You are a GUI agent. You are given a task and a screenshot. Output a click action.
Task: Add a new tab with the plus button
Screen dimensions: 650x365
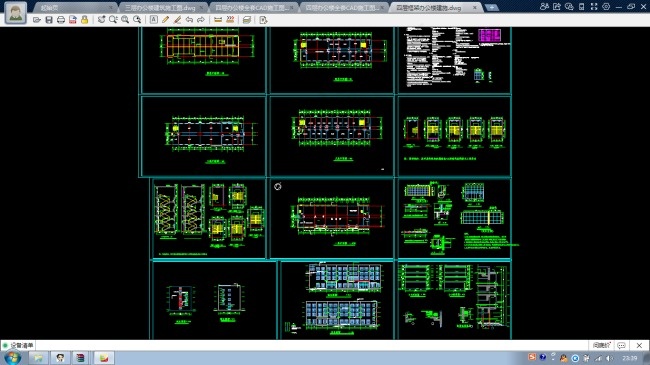(492, 7)
